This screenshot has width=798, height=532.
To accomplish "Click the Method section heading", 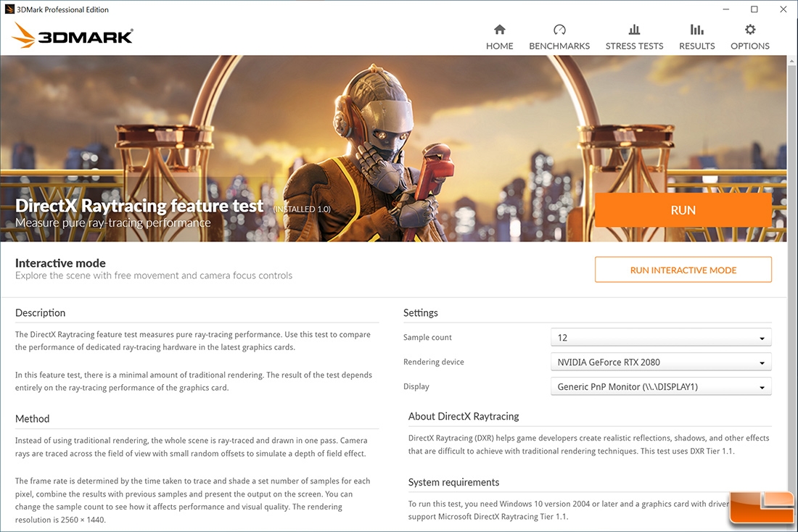I will click(x=32, y=419).
